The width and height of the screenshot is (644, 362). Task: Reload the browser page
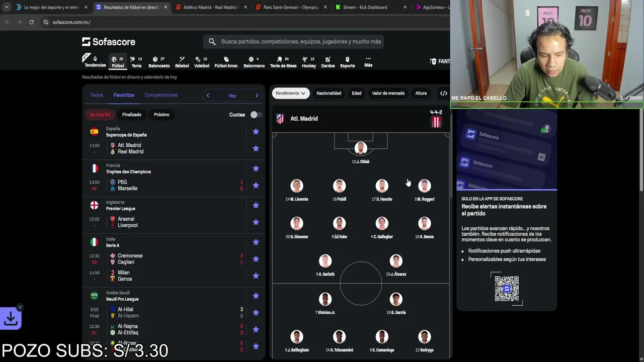[x=31, y=22]
